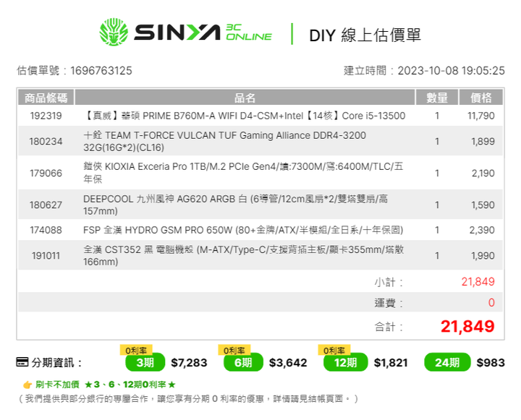Viewport: 521px width, 420px height.
Task: Click the DEEPCOOL AG620 ARGB cooler name
Action: click(x=236, y=205)
